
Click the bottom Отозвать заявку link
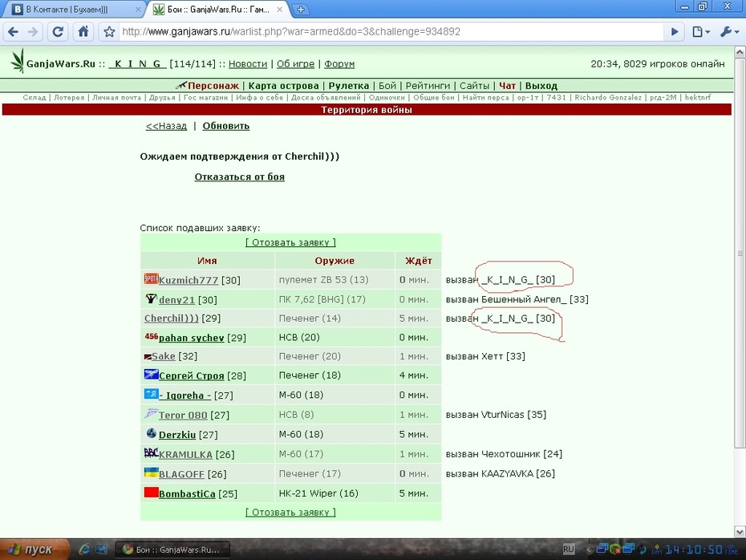(290, 513)
